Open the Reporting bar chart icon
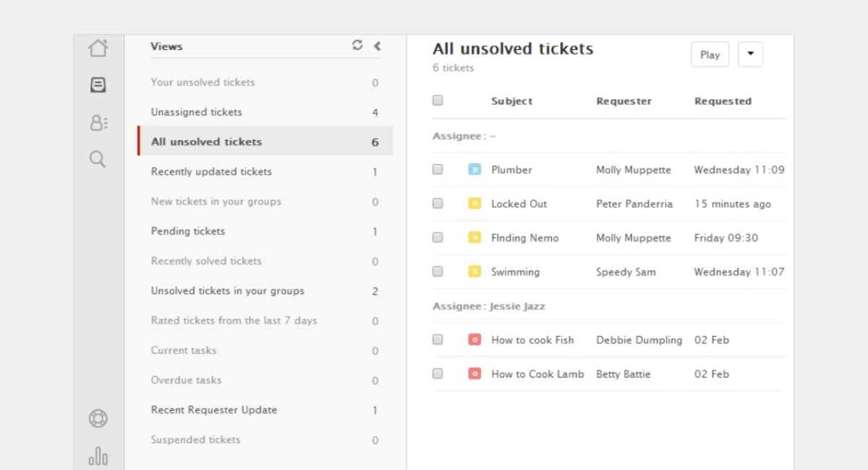Screen dimensions: 868x470 click(x=98, y=456)
